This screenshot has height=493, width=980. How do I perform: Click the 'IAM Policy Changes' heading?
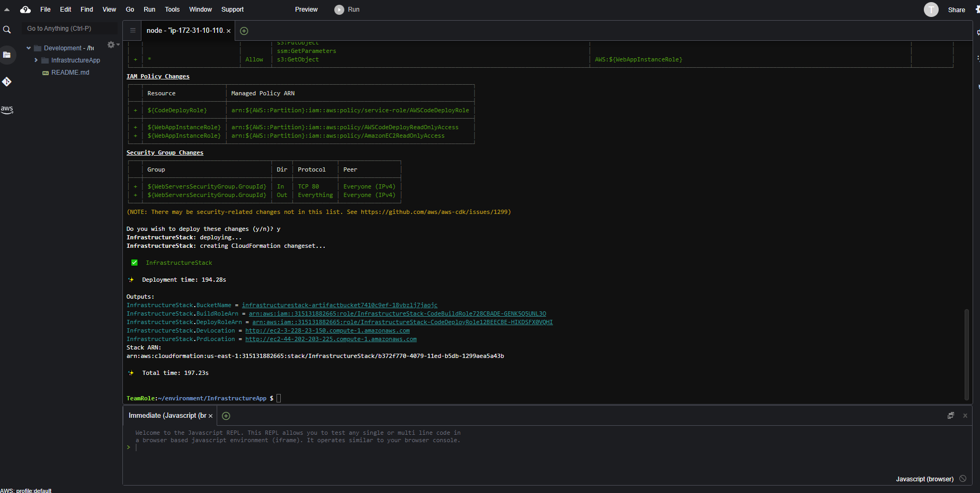158,76
